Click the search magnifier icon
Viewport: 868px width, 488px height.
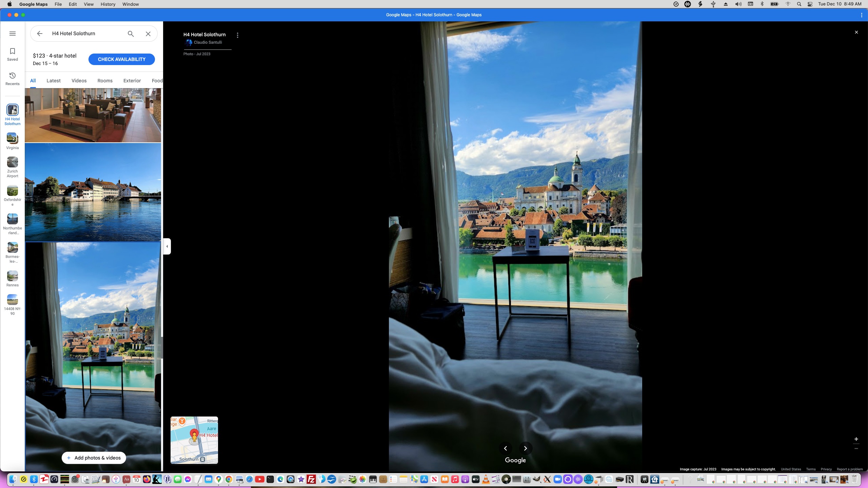click(131, 34)
